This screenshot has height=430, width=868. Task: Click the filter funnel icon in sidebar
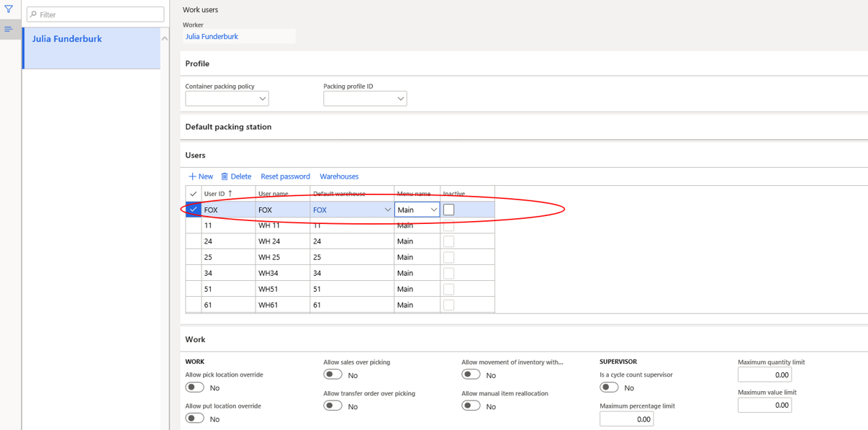(9, 9)
